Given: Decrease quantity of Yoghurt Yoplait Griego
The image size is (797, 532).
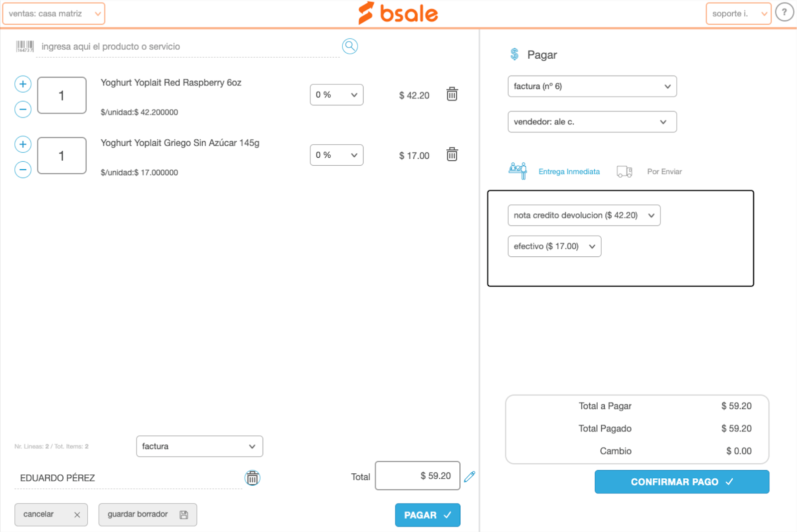Looking at the screenshot, I should [x=23, y=170].
